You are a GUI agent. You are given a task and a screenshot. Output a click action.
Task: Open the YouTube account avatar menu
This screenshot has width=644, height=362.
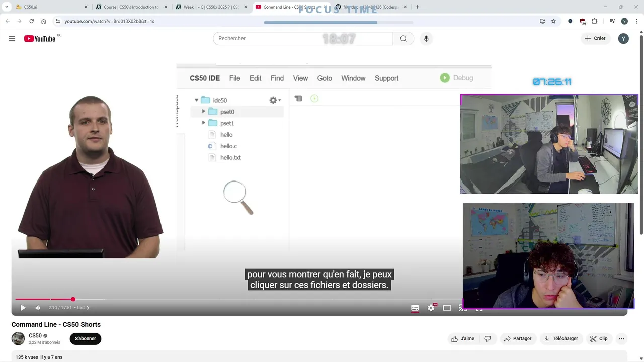(623, 38)
